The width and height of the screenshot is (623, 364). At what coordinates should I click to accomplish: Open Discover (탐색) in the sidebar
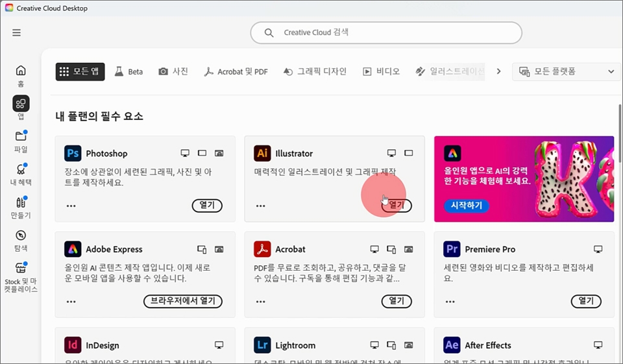click(x=21, y=241)
